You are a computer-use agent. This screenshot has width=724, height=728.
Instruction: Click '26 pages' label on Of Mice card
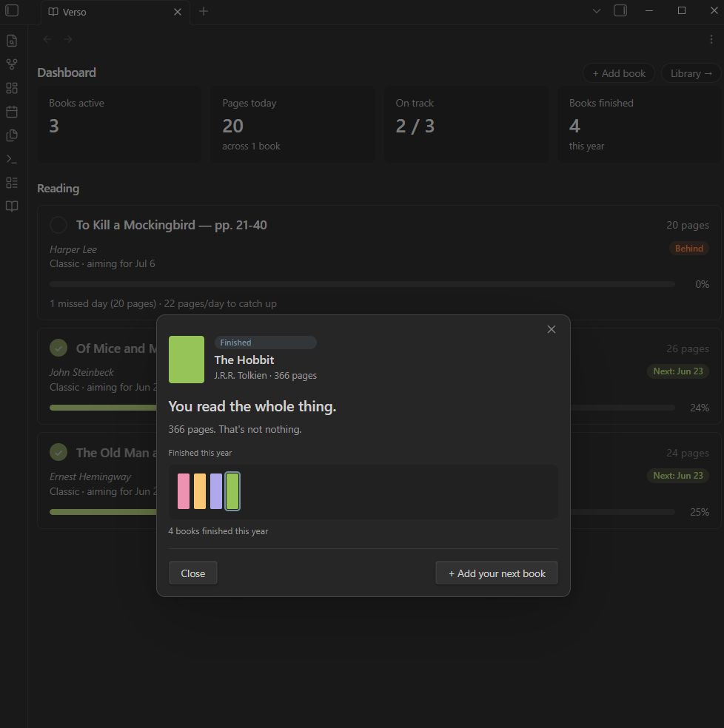pos(687,348)
